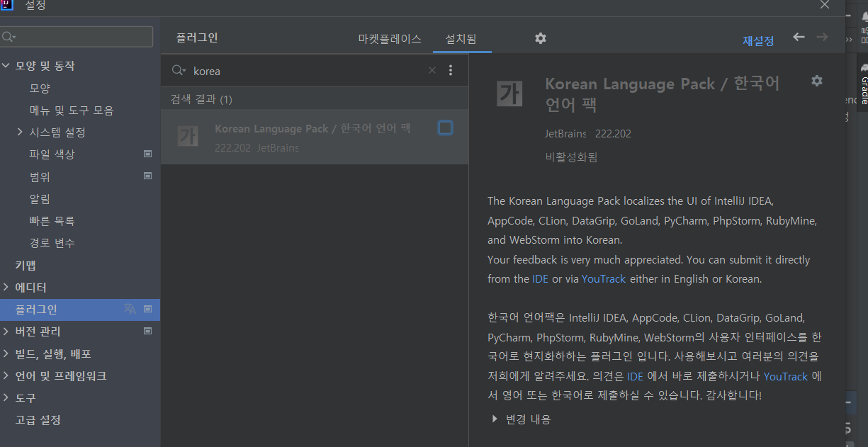Open 메뉴 및 도구 모음 settings
The image size is (868, 447).
click(x=72, y=111)
